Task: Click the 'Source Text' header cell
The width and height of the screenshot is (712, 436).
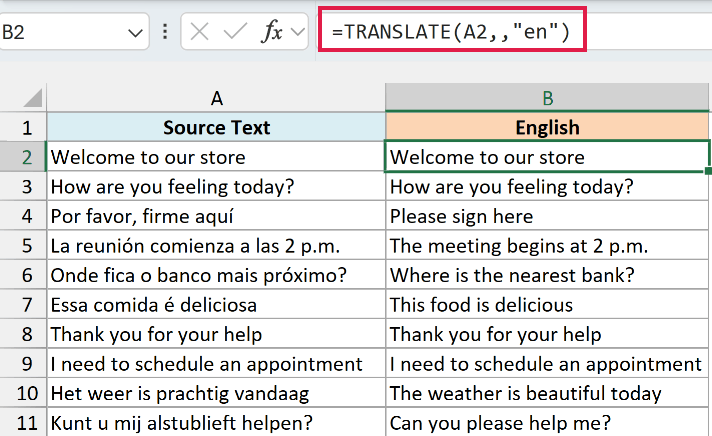Action: 216,127
